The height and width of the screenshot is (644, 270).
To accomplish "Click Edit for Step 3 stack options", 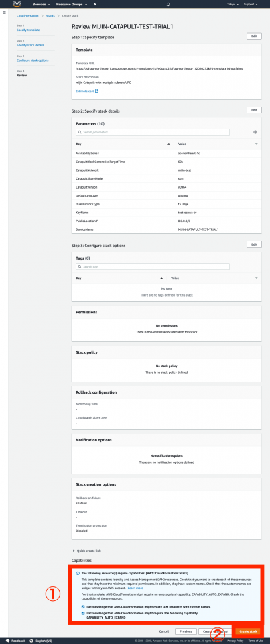I will (x=254, y=244).
